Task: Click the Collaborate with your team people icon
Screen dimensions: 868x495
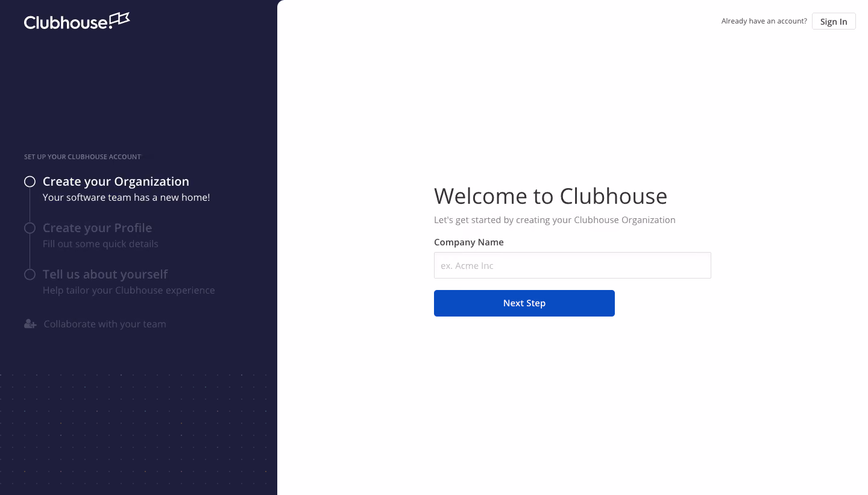Action: point(30,324)
